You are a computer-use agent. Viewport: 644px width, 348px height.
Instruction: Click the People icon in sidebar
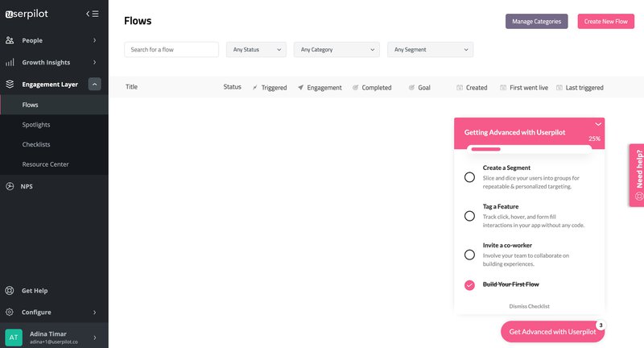click(10, 40)
